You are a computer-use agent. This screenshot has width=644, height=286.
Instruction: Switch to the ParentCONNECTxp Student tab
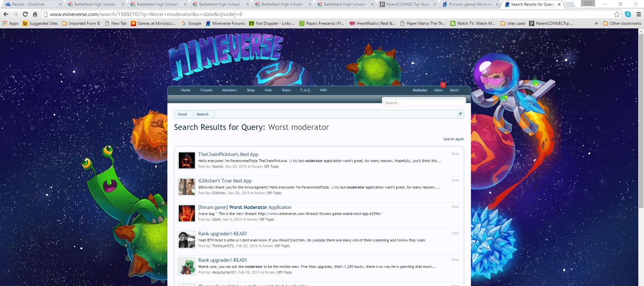click(408, 4)
